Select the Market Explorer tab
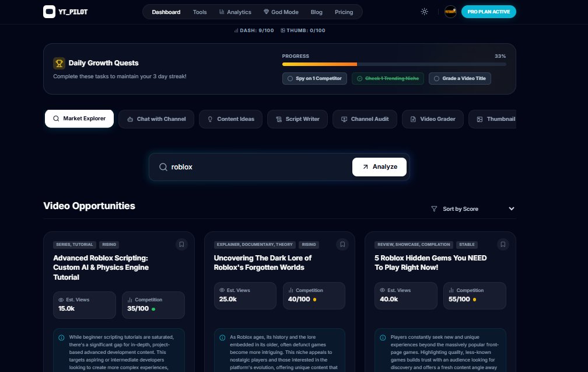Image resolution: width=588 pixels, height=372 pixels. pyautogui.click(x=79, y=119)
